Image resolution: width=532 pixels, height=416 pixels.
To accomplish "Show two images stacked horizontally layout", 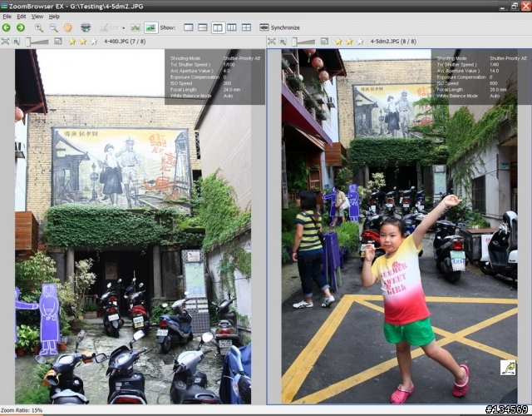I will coord(203,27).
